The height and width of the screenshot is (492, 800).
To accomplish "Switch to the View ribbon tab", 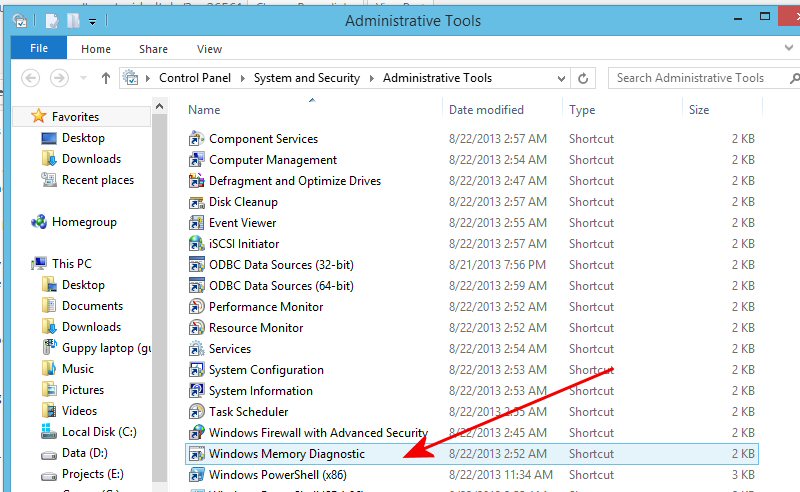I will point(209,49).
